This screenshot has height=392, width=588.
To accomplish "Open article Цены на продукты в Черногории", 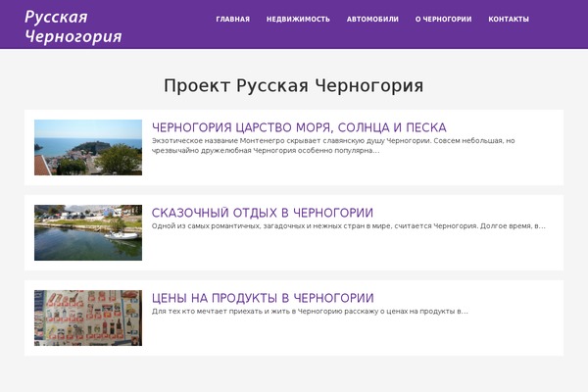I will [263, 298].
